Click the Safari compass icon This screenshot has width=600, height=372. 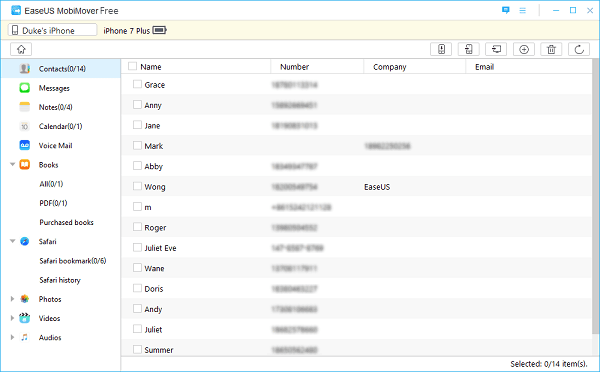pyautogui.click(x=24, y=241)
